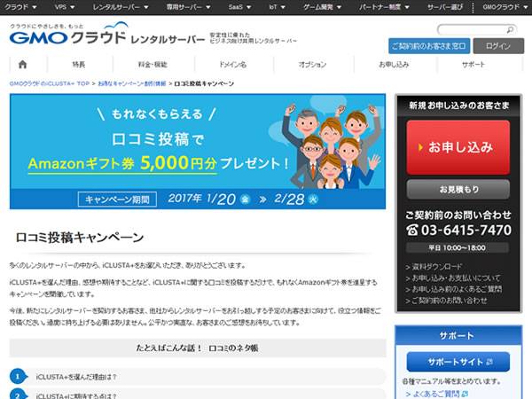The height and width of the screenshot is (399, 532).
Task: Click external-link icon on サポートサイト button
Action: pos(489,362)
